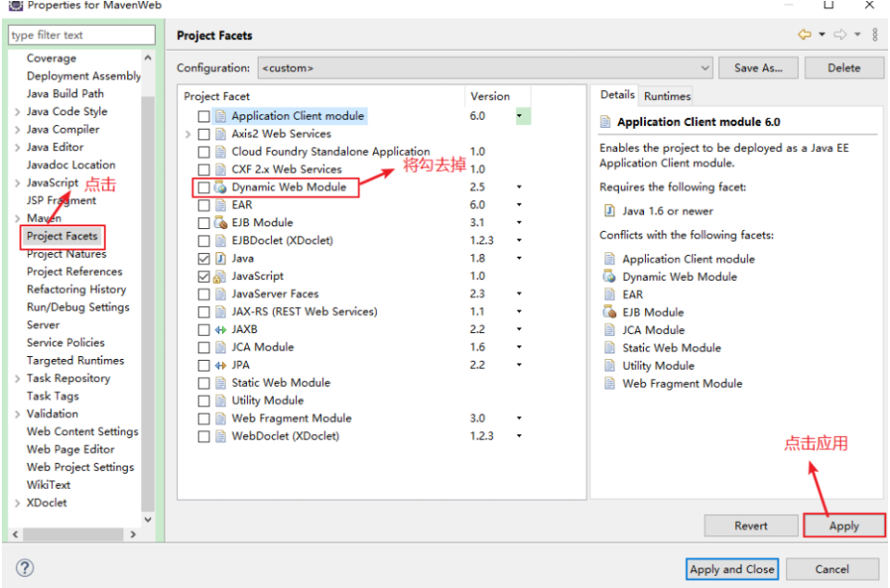Click the Web Fragment Module facet file icon
Image resolution: width=890 pixels, height=588 pixels.
(220, 419)
